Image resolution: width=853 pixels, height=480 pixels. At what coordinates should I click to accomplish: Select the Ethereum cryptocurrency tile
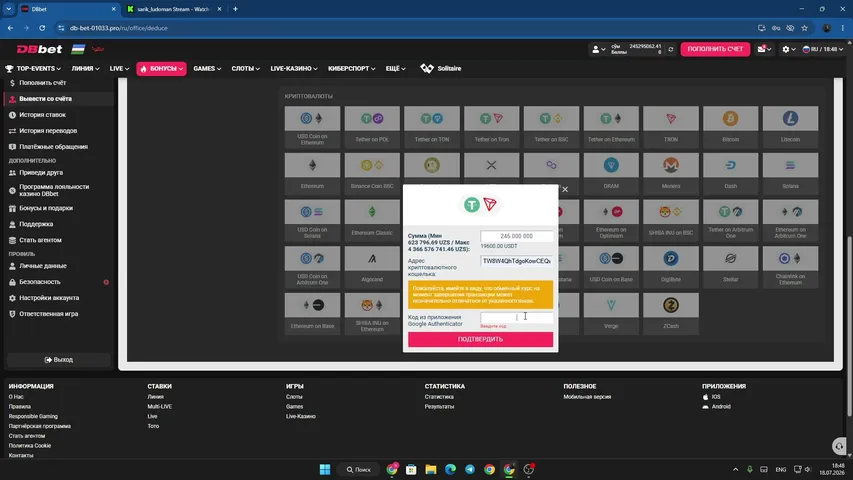coord(312,173)
